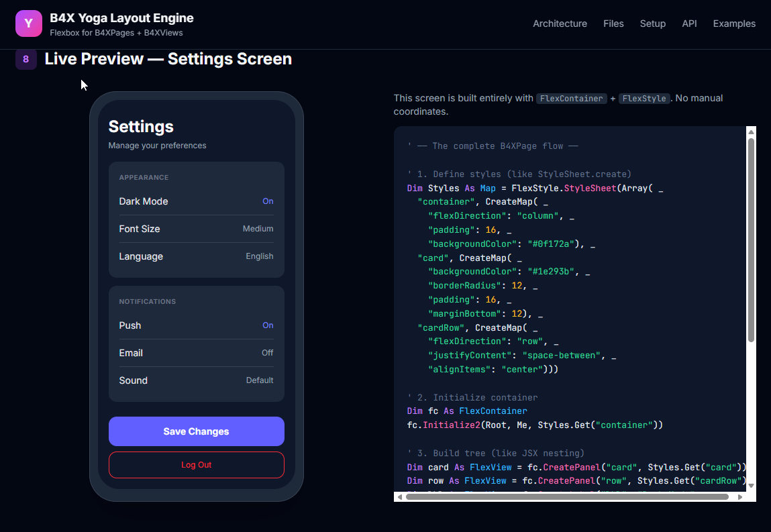This screenshot has width=771, height=532.
Task: Click the Flexbox for B4XPages subtitle
Action: [116, 32]
